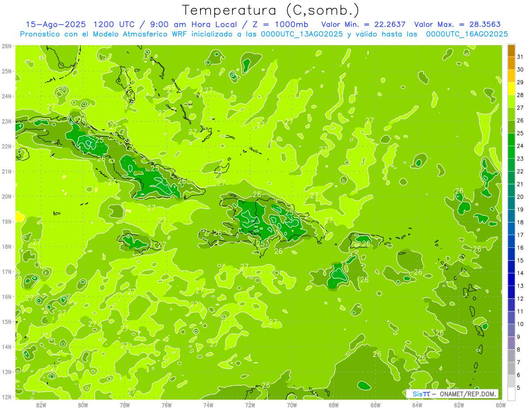Click the '62W' longitude axis label

[x=459, y=405]
